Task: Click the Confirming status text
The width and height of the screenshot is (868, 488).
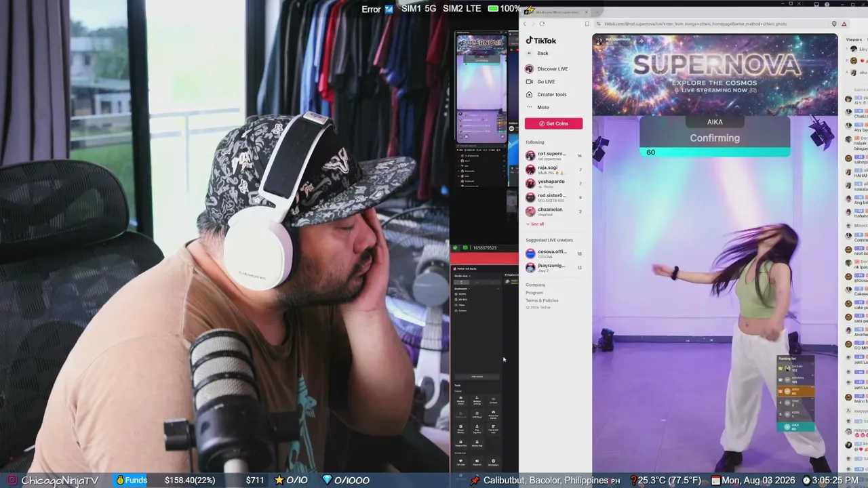Action: tap(715, 138)
